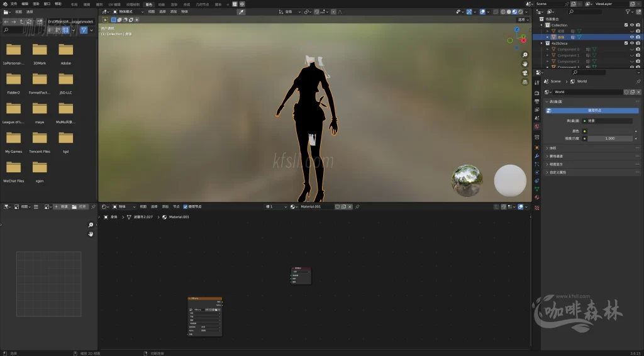Click the 新建 (New) image button
Image resolution: width=644 pixels, height=356 pixels.
61,206
